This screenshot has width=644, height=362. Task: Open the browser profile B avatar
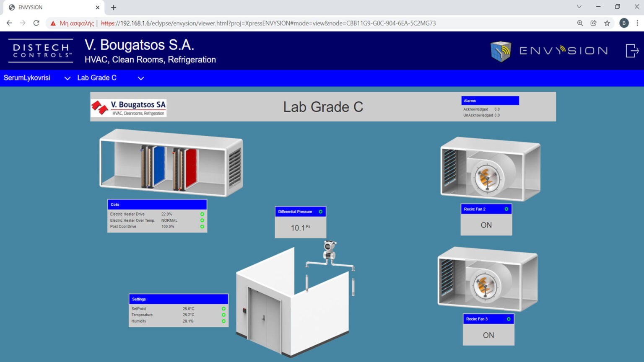pos(624,23)
